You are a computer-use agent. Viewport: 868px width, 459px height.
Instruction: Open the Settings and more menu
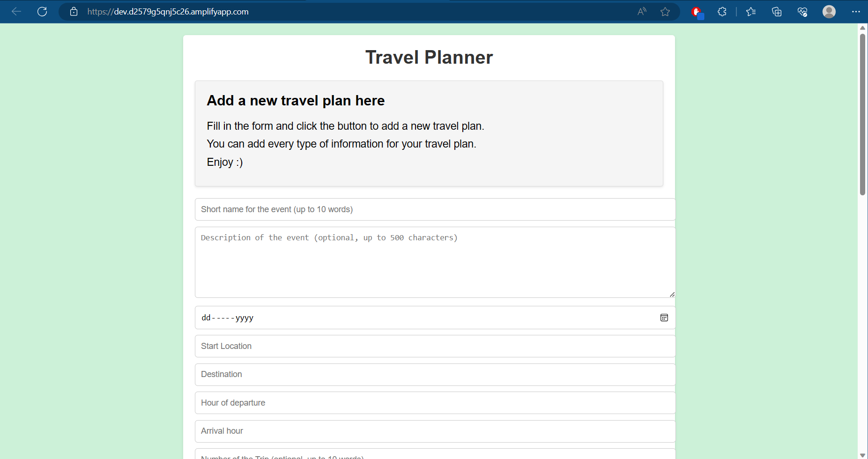[856, 12]
